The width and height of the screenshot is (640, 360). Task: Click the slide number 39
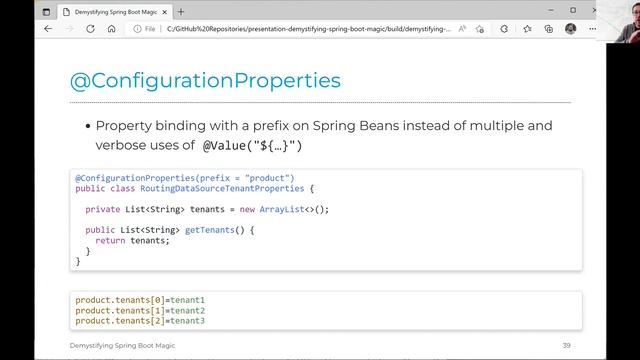pos(566,345)
